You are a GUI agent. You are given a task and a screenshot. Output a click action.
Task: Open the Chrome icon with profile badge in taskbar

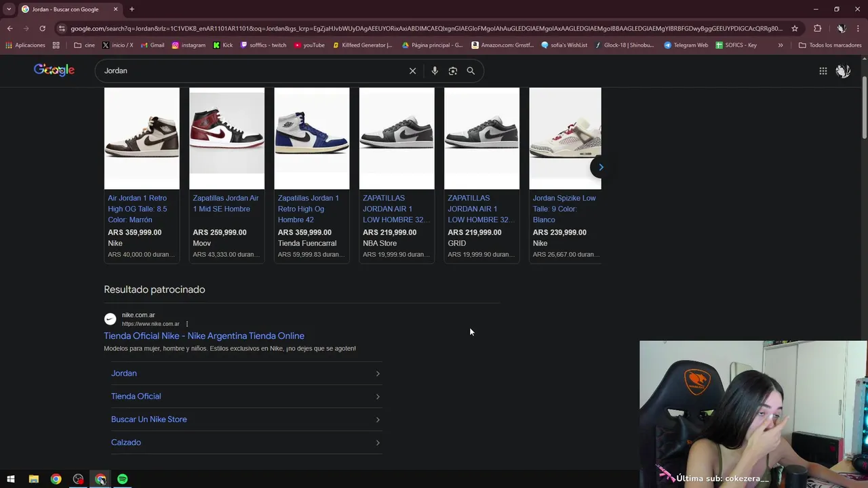(x=100, y=479)
